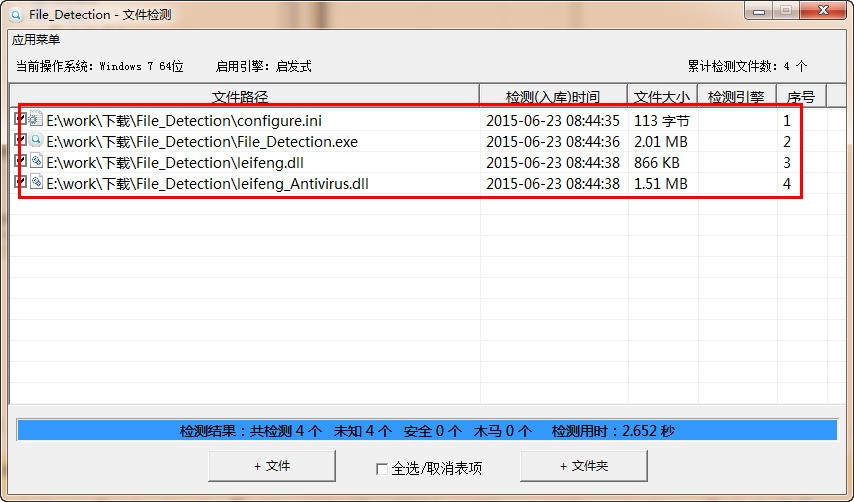The width and height of the screenshot is (854, 502).
Task: Click the 启用引擎: 启发式 label
Action: (264, 66)
